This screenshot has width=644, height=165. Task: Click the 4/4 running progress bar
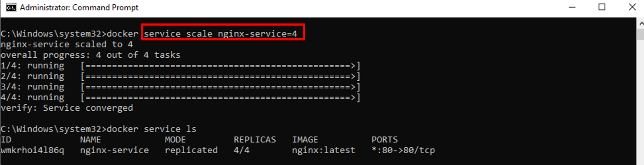tap(221, 97)
